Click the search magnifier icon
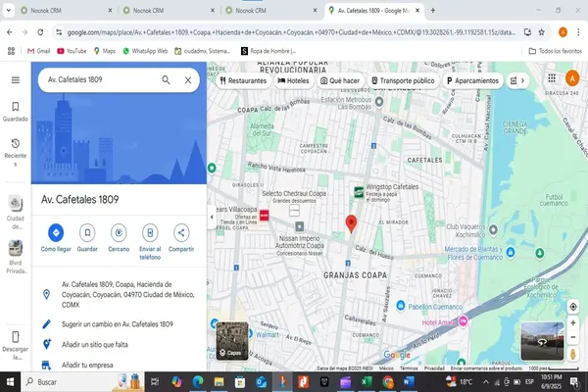Image resolution: width=588 pixels, height=392 pixels. tap(167, 80)
